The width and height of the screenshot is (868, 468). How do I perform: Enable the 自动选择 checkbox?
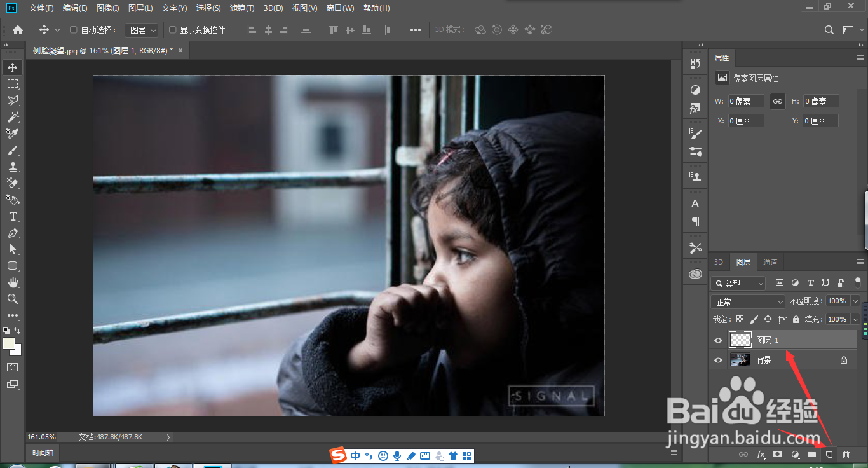pyautogui.click(x=73, y=30)
